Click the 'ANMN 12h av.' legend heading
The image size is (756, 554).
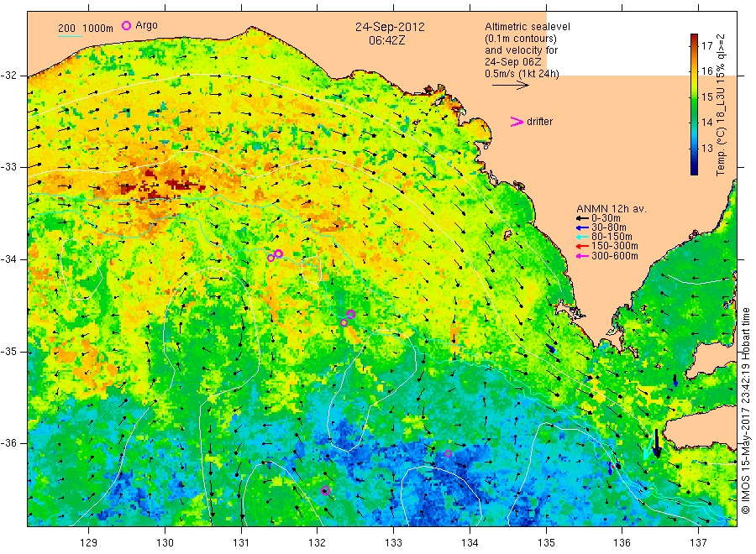(x=612, y=209)
